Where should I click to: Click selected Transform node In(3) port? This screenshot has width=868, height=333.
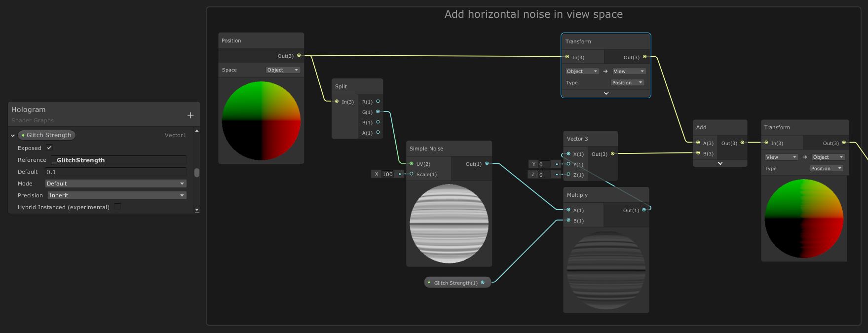[x=567, y=57]
